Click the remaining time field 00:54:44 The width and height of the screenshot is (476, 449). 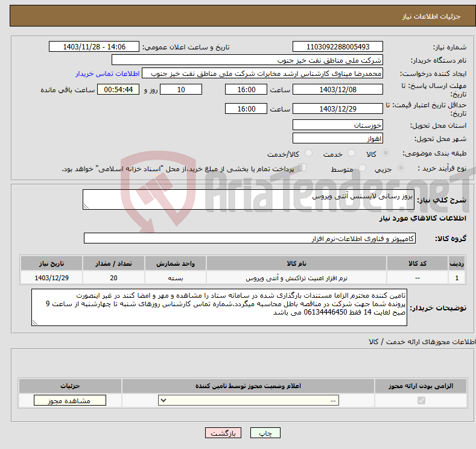[x=118, y=89]
